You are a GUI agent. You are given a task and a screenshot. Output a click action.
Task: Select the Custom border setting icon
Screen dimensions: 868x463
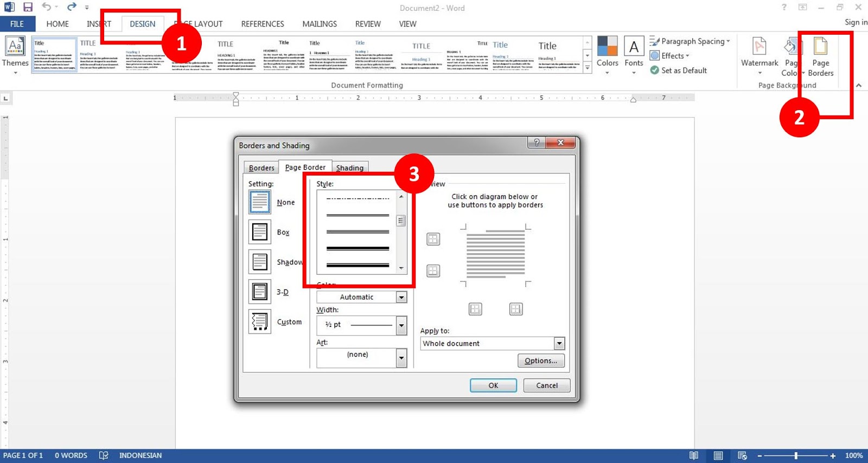click(x=260, y=321)
